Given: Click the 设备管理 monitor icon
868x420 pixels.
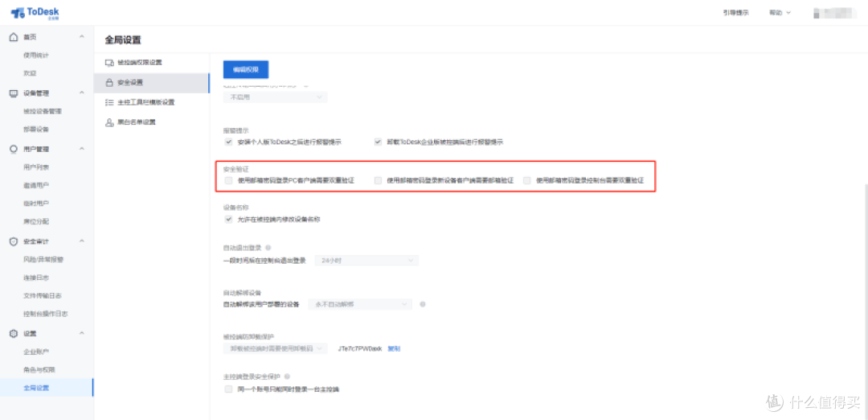Looking at the screenshot, I should pos(14,93).
